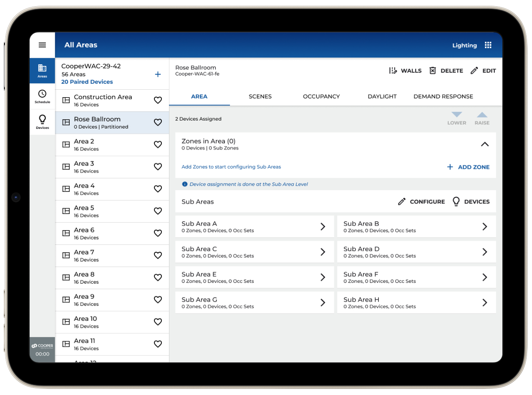The image size is (532, 395).
Task: Open the Lighting apps grid icon
Action: (x=488, y=45)
